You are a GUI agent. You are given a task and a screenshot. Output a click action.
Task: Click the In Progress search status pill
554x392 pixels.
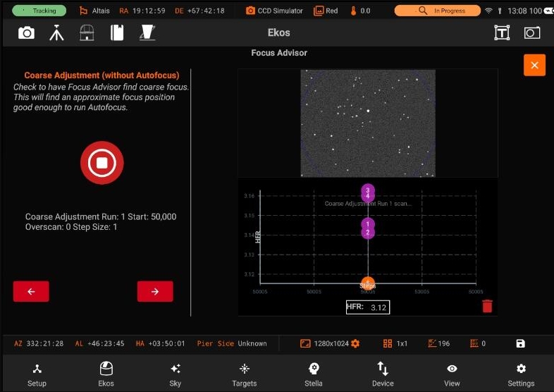(438, 11)
